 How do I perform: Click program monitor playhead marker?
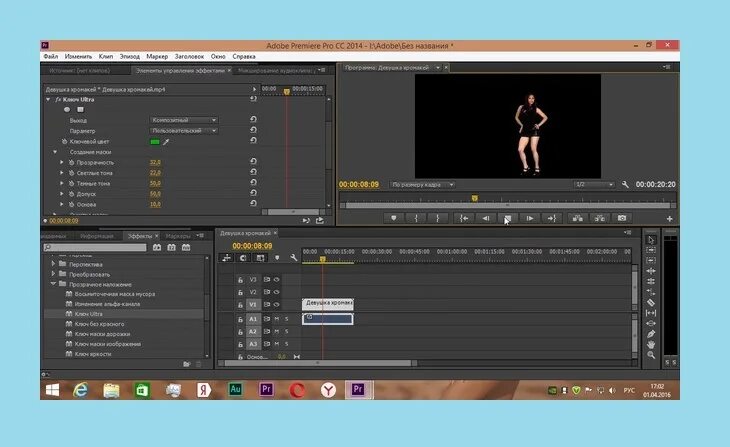point(474,198)
